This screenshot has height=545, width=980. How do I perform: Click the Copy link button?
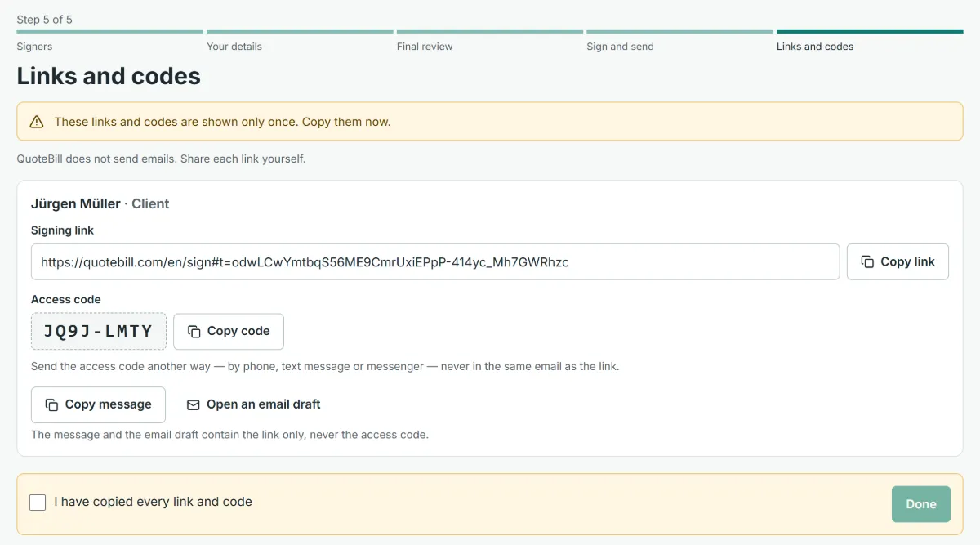point(898,261)
